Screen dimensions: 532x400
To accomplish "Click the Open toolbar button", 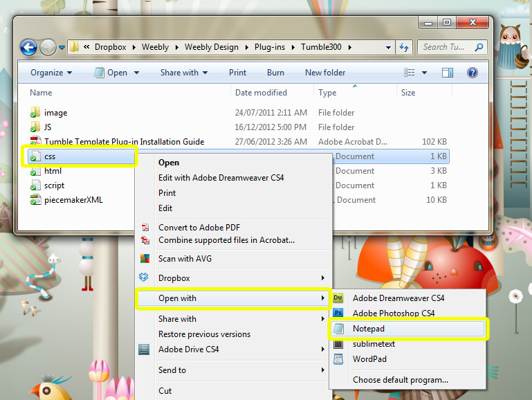I will tap(111, 73).
